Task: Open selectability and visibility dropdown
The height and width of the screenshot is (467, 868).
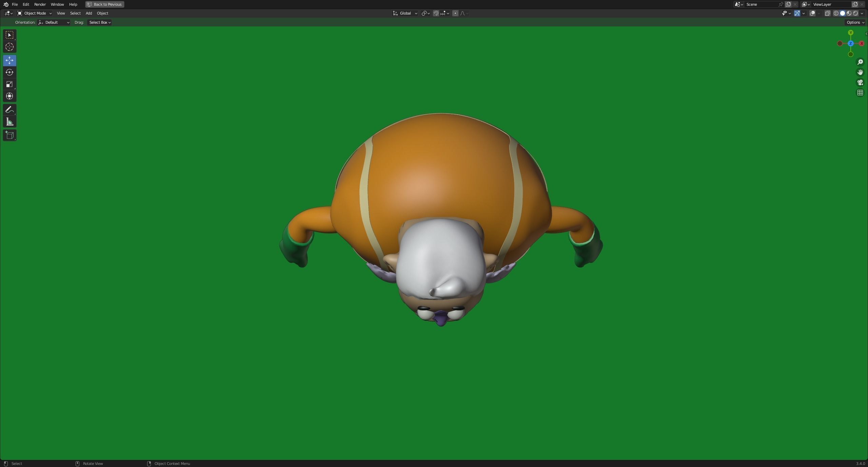Action: point(786,13)
